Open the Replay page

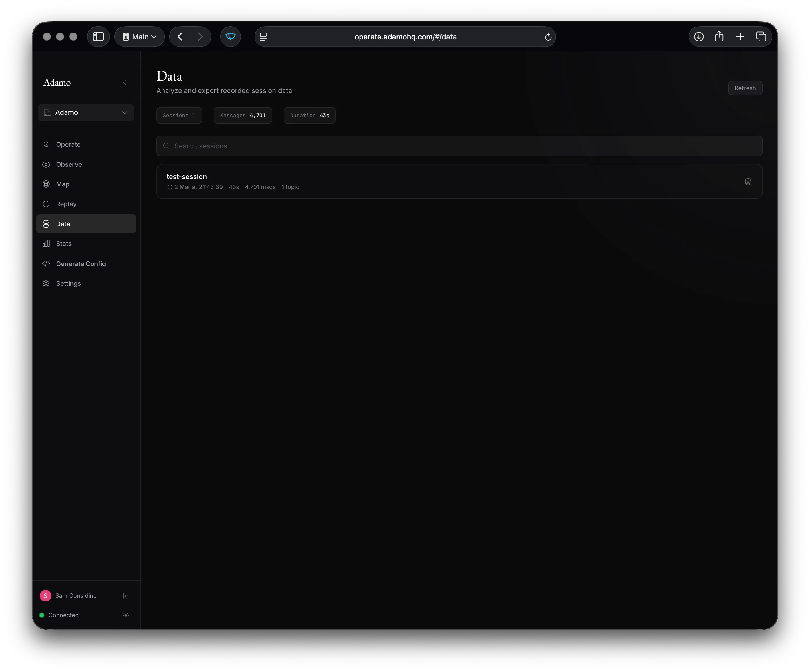pos(86,204)
